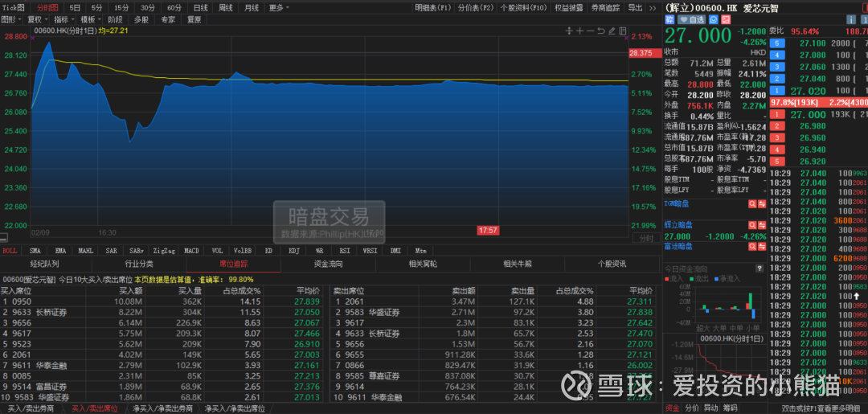This screenshot has height=414, width=868.
Task: Click search icon in 辉立暗盘 row
Action: point(752,225)
